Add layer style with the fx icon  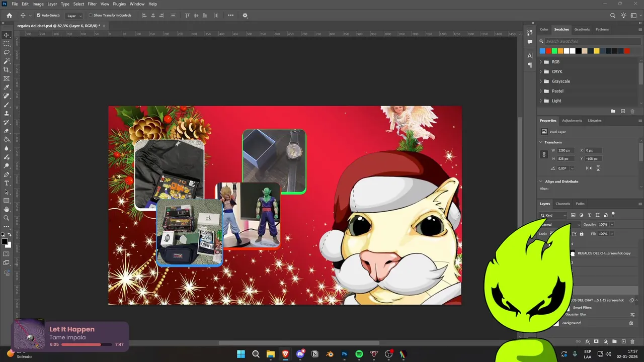pos(587,342)
